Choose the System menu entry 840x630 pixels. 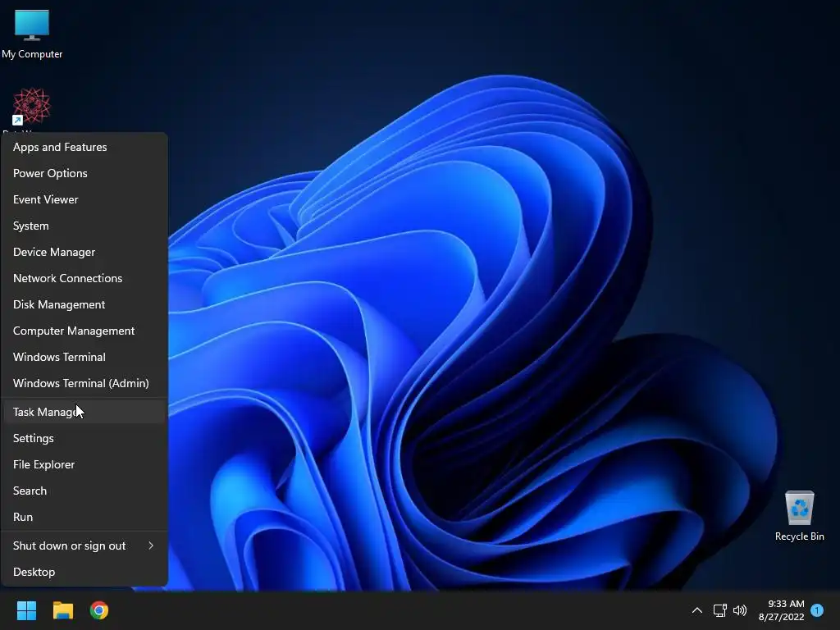tap(84, 226)
